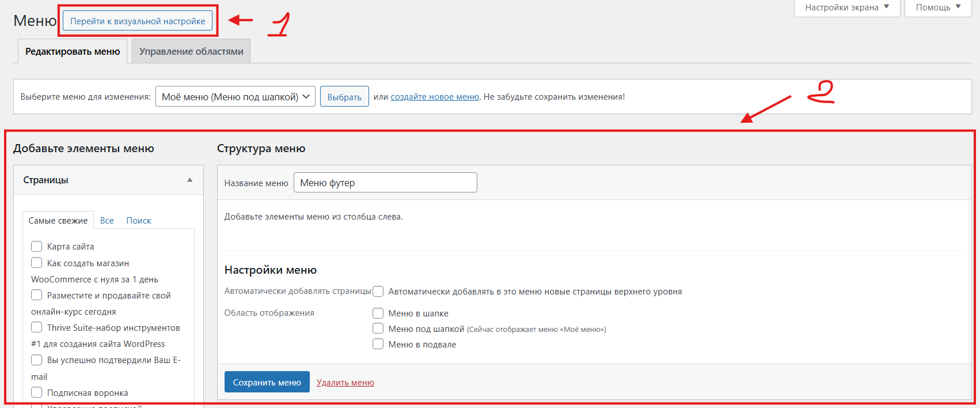Click the Страницы panel header

108,180
